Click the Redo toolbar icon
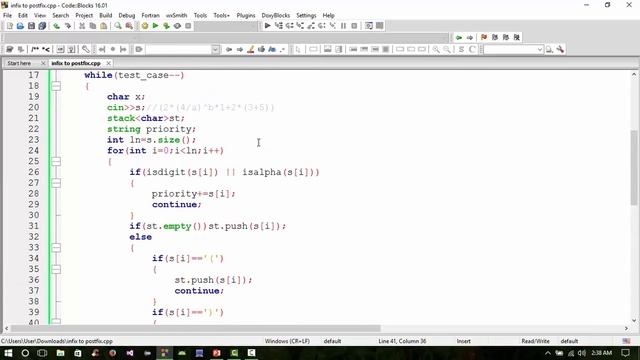The image size is (640, 360). click(68, 26)
